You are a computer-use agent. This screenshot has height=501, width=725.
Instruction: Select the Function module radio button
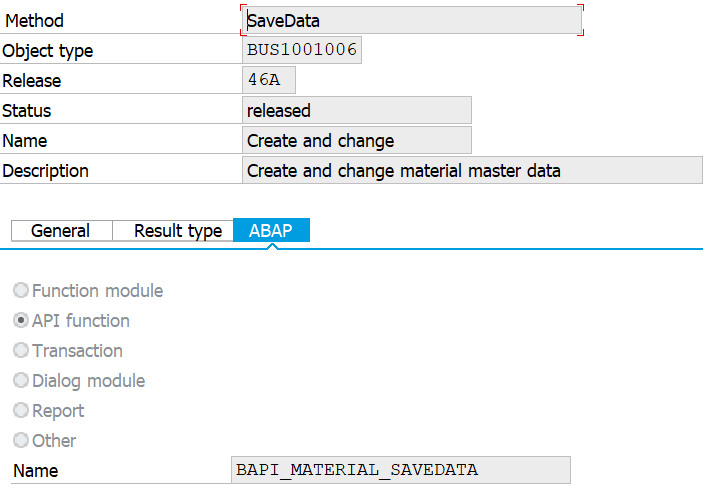coord(21,290)
